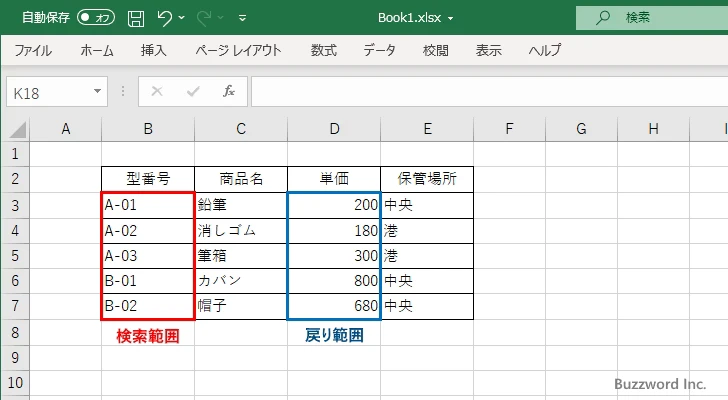Open the ページ レイアウト tab
Viewport: 728px width, 400px height.
click(x=238, y=50)
